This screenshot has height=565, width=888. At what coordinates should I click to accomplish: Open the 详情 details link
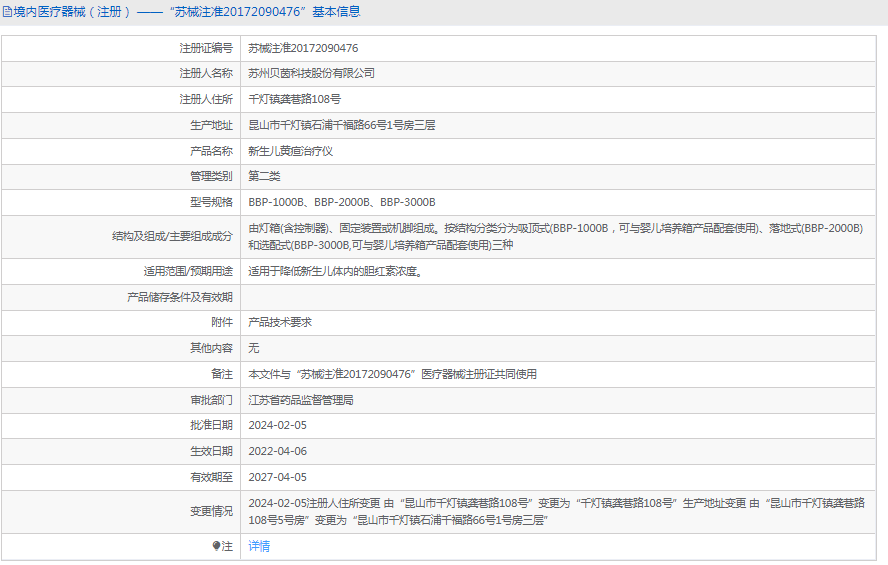(x=259, y=546)
